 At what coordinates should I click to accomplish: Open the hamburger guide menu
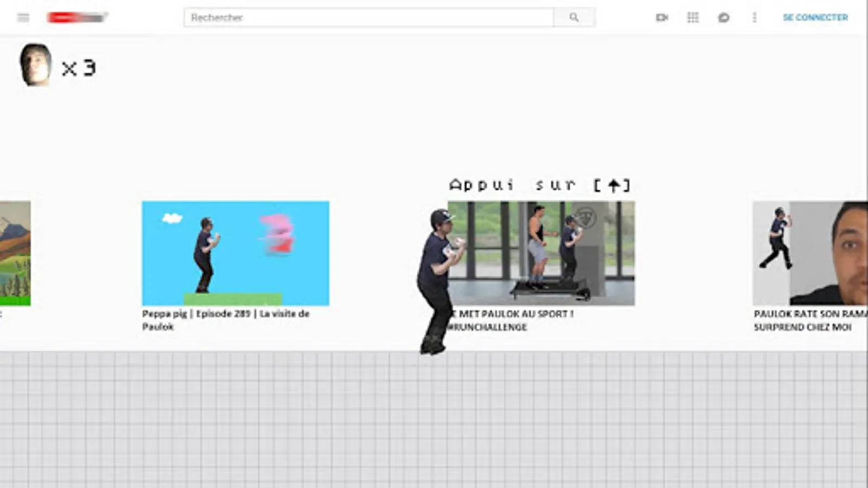pyautogui.click(x=23, y=17)
